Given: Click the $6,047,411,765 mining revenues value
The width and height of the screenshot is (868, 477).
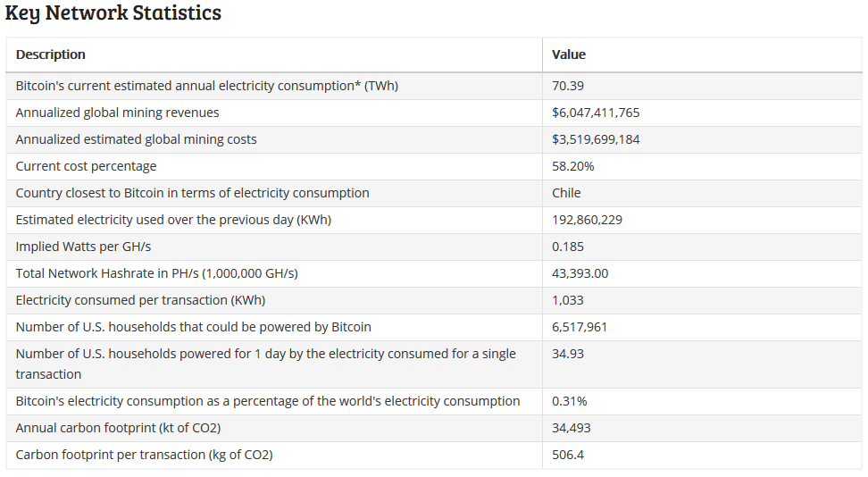Looking at the screenshot, I should pyautogui.click(x=596, y=113).
